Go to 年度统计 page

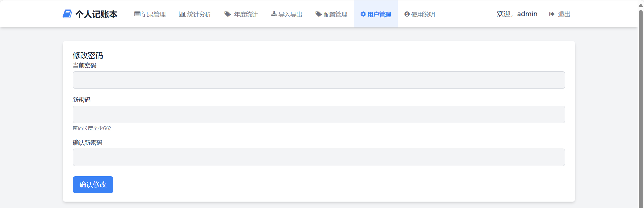(x=241, y=14)
